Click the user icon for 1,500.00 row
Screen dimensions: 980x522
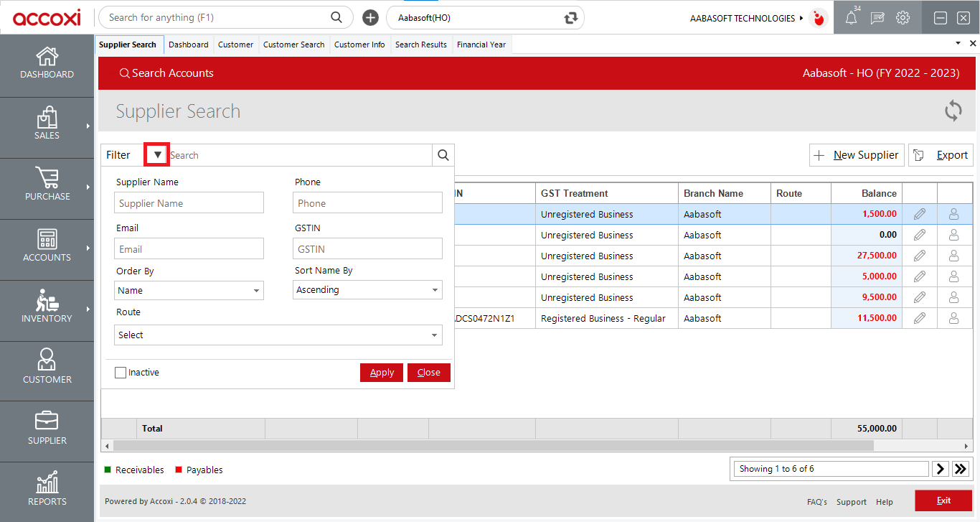point(954,214)
